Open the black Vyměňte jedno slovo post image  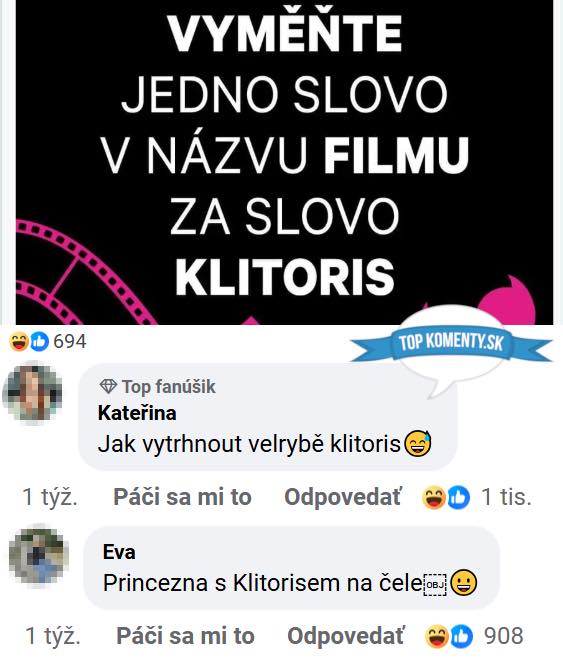tap(284, 162)
